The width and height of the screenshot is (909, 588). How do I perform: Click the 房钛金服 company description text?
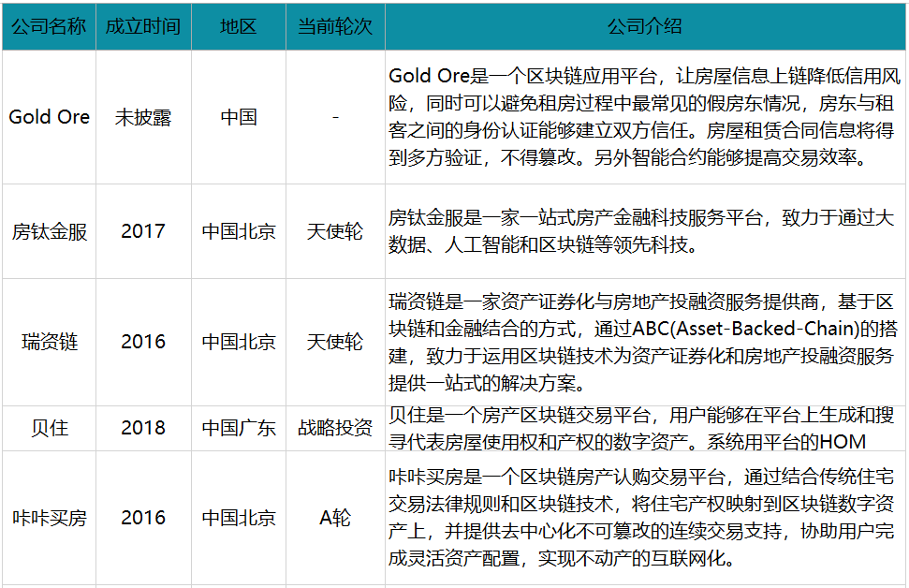point(641,231)
